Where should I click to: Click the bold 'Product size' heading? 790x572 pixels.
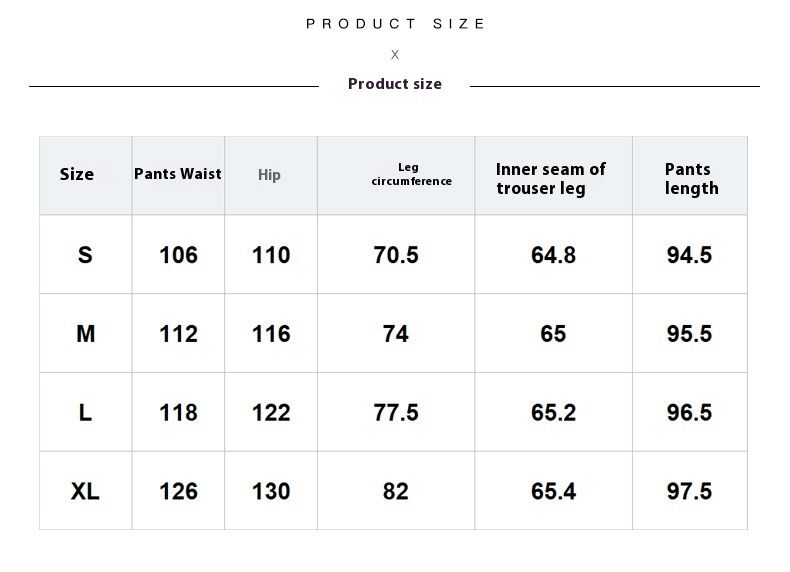click(395, 84)
